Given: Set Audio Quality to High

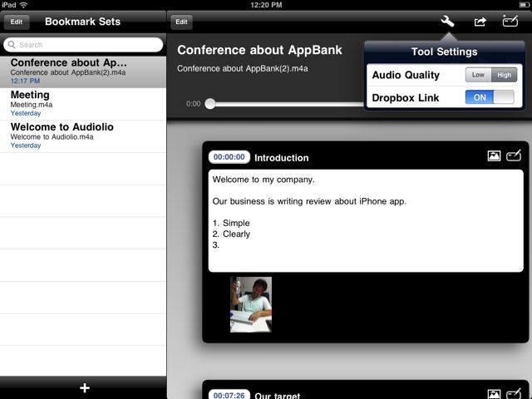Looking at the screenshot, I should coord(505,75).
